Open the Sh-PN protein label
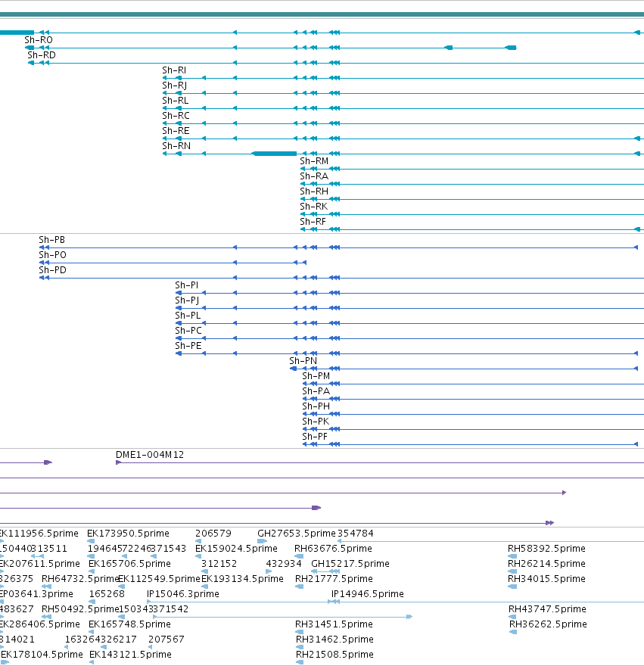This screenshot has width=644, height=666. (x=303, y=361)
